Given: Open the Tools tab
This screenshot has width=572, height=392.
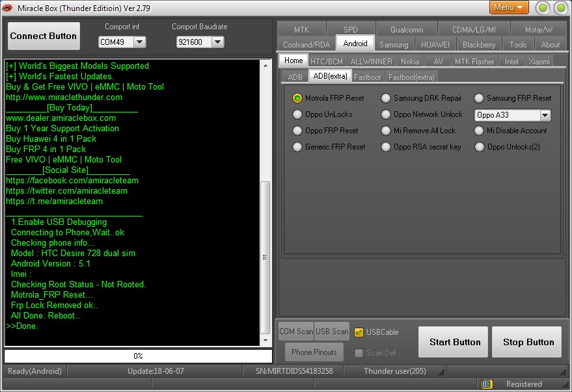Looking at the screenshot, I should 518,44.
